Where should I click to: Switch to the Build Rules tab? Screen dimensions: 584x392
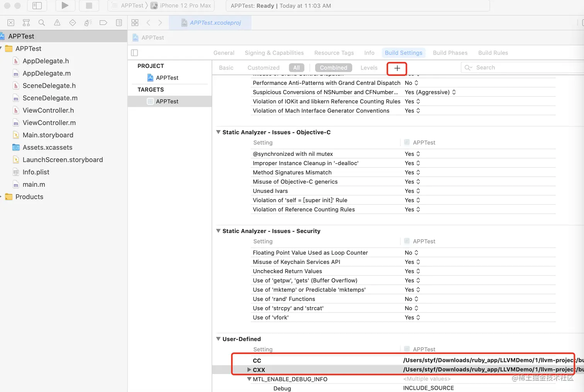point(493,53)
